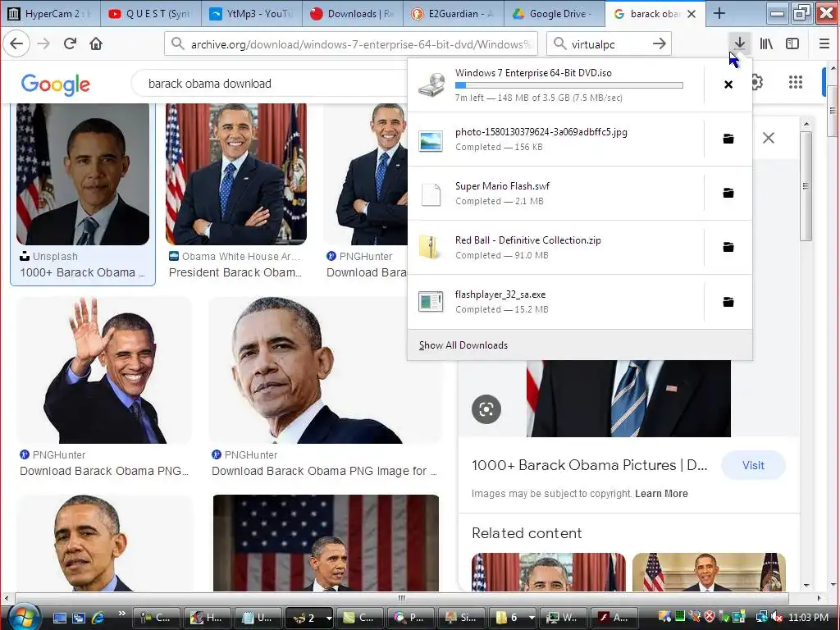Expand taskbar group labeled 2

[309, 618]
